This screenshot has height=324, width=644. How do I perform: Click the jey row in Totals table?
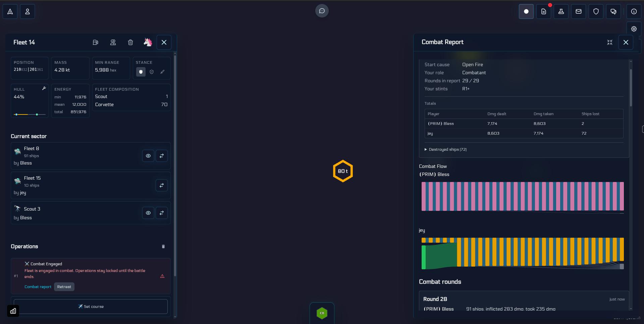point(524,133)
